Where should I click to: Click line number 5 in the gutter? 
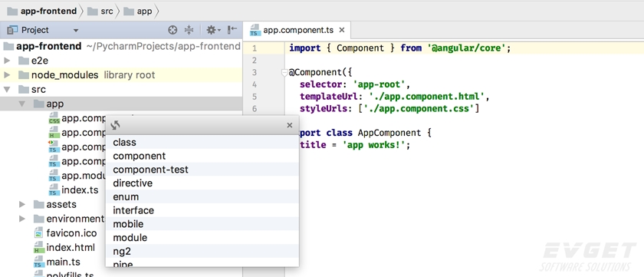[255, 97]
